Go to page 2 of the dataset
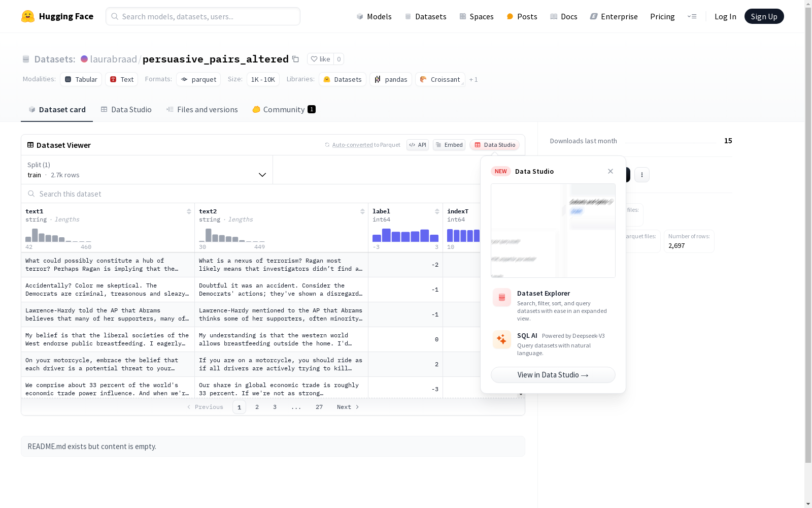The height and width of the screenshot is (508, 812). pos(257,407)
